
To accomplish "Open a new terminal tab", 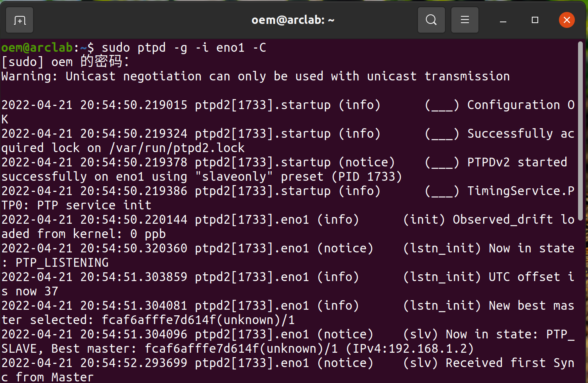I will tap(20, 20).
